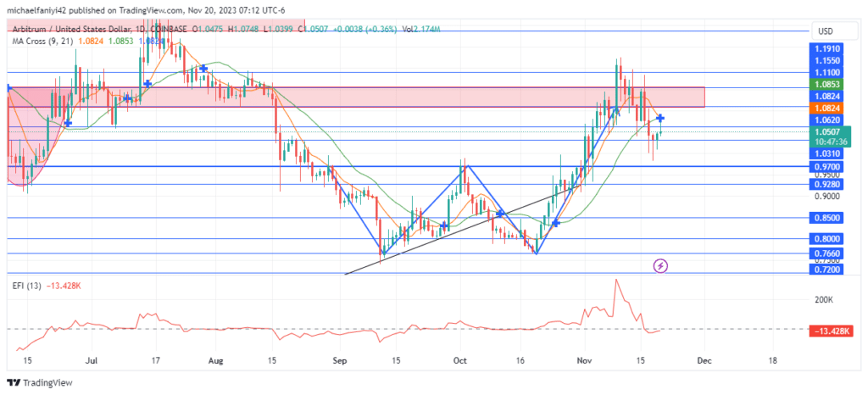Click the Dec date on time axis
The width and height of the screenshot is (868, 395).
(704, 361)
